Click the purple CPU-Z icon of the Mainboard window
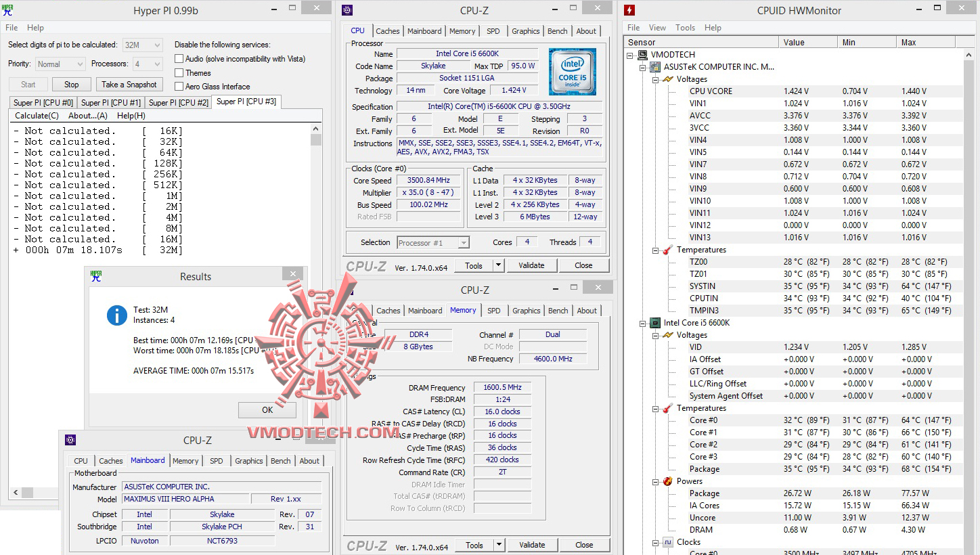Screen dimensions: 980x555 pos(70,440)
